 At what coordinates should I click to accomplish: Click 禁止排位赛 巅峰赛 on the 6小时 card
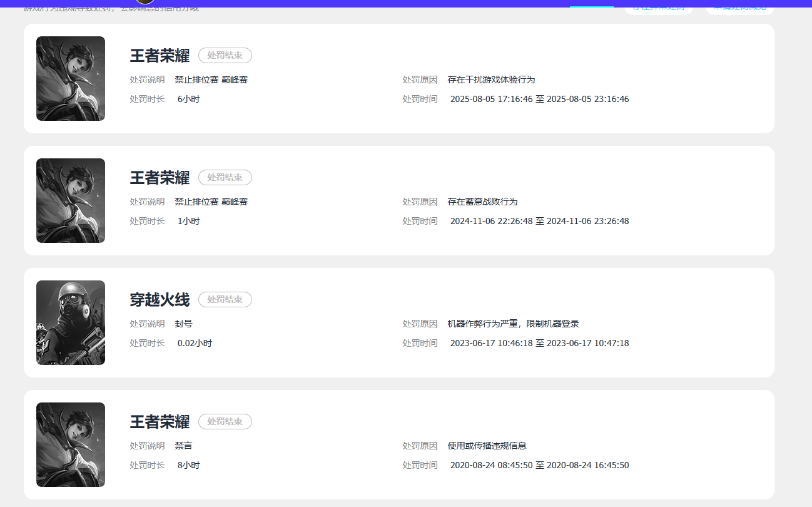[211, 79]
